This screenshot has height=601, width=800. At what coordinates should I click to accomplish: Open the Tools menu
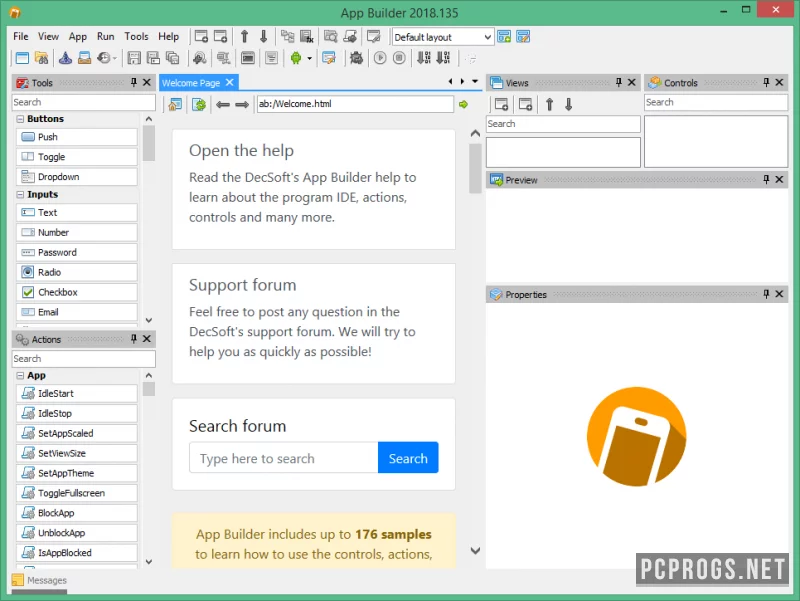click(x=136, y=36)
